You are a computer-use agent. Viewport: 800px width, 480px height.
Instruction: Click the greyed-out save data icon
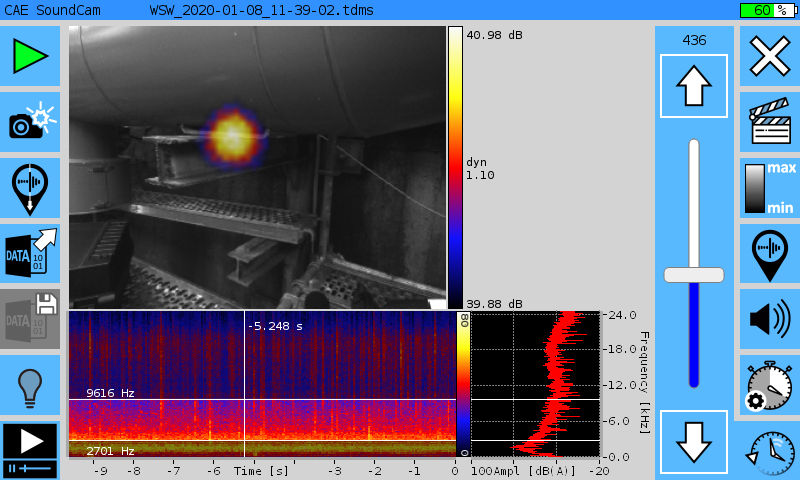(x=30, y=319)
